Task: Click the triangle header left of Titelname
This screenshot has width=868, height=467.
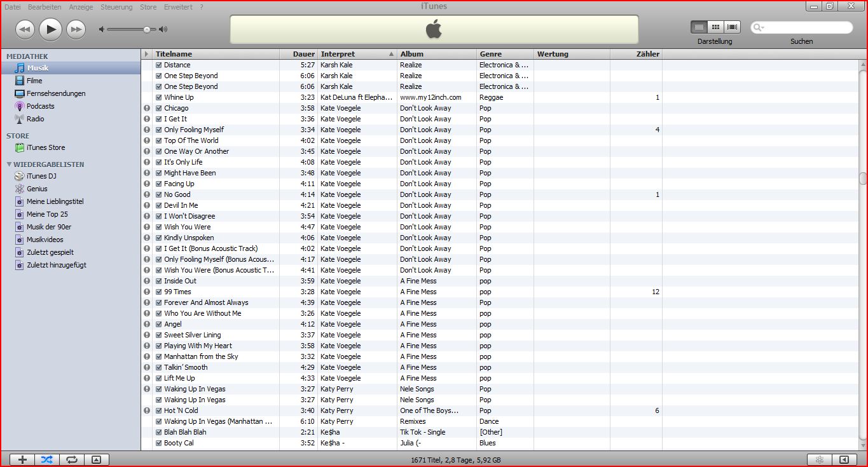Action: coord(147,54)
